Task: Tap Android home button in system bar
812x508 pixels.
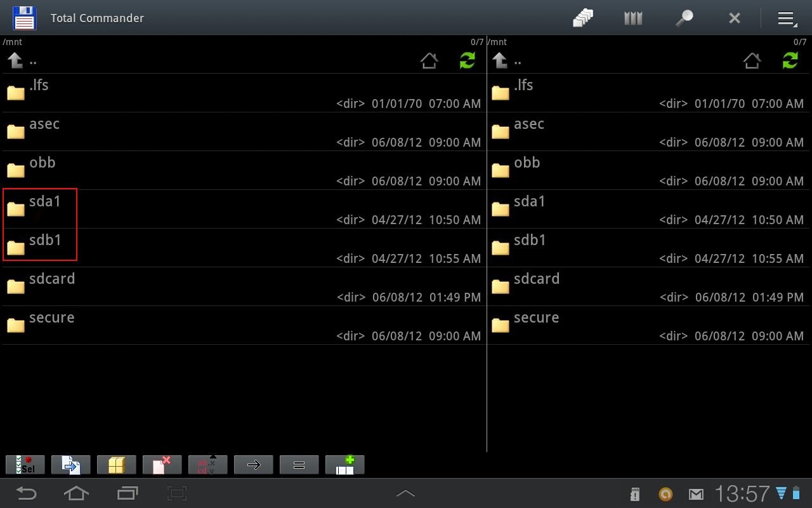Action: (76, 493)
